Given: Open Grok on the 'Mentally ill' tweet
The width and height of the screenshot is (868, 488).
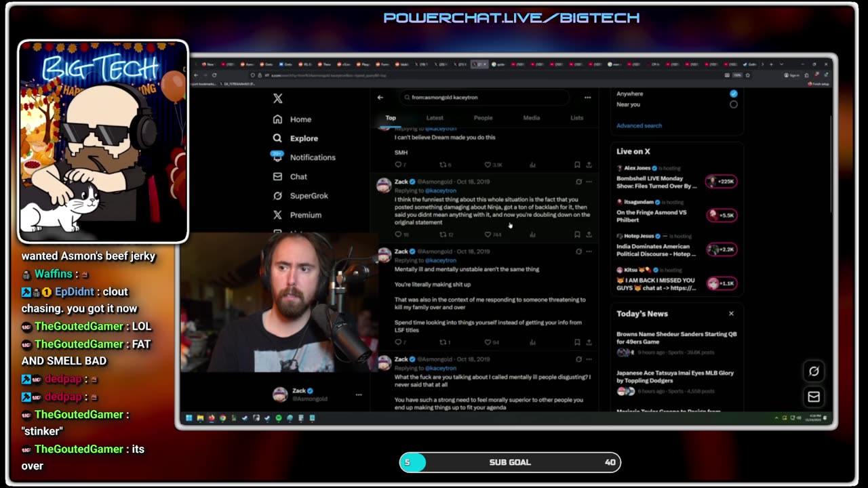Looking at the screenshot, I should tap(578, 251).
